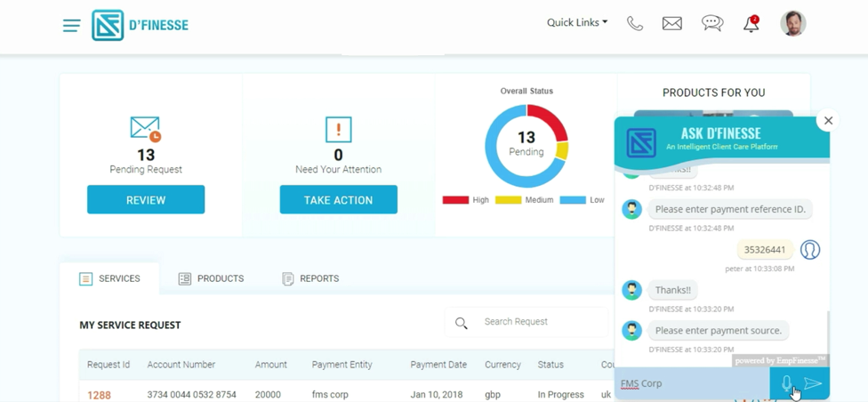Open the chat bubbles icon in header
868x402 pixels.
tap(712, 23)
